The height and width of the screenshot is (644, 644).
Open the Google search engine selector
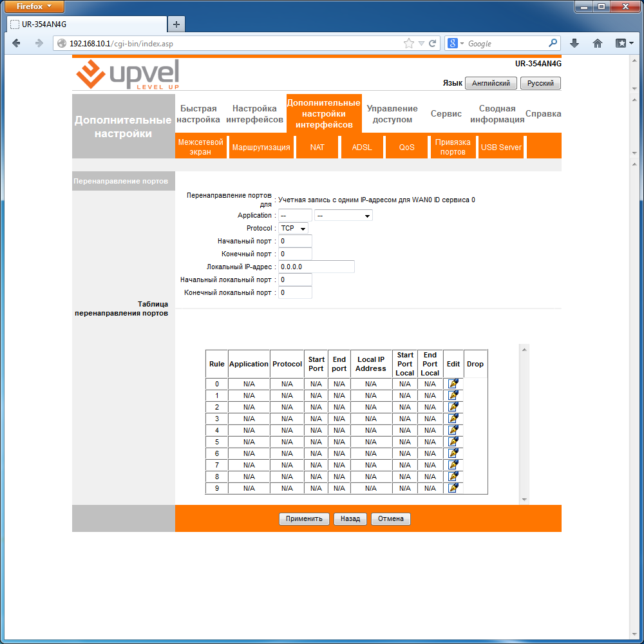(x=455, y=43)
